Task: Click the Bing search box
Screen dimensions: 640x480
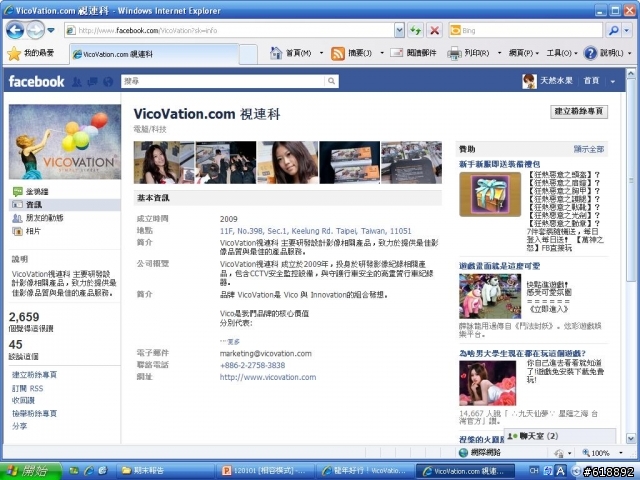Action: pyautogui.click(x=526, y=30)
